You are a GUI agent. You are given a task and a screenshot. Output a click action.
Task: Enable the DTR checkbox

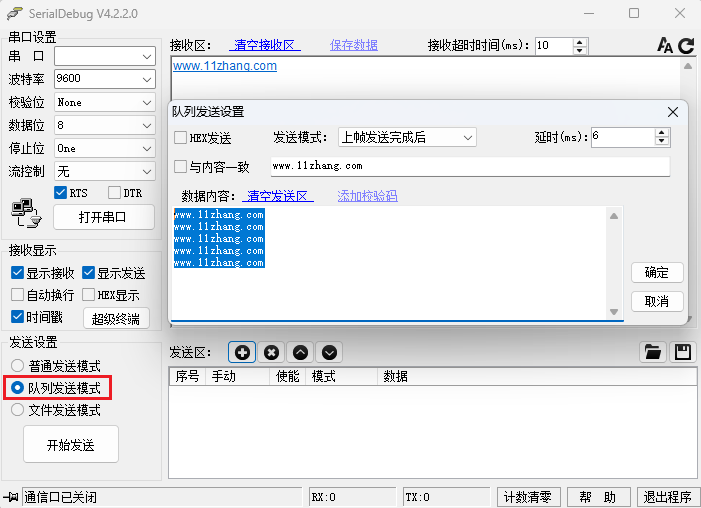pos(114,193)
